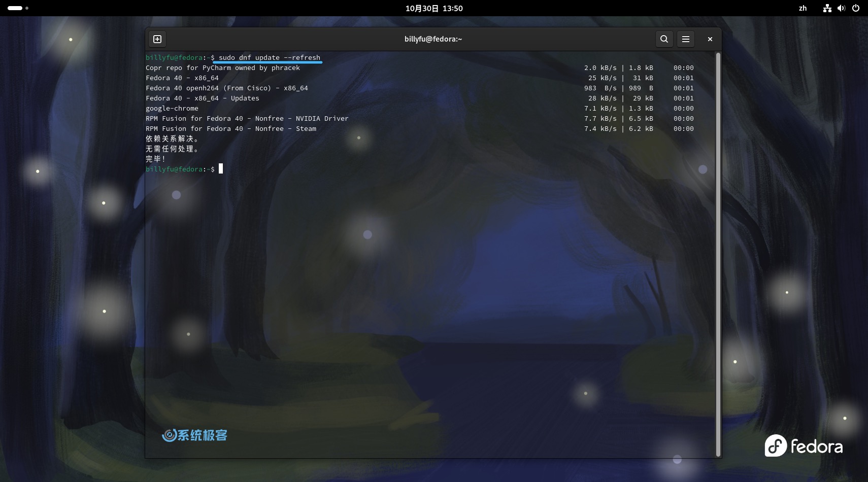Open terminal search
The image size is (868, 482).
point(664,39)
